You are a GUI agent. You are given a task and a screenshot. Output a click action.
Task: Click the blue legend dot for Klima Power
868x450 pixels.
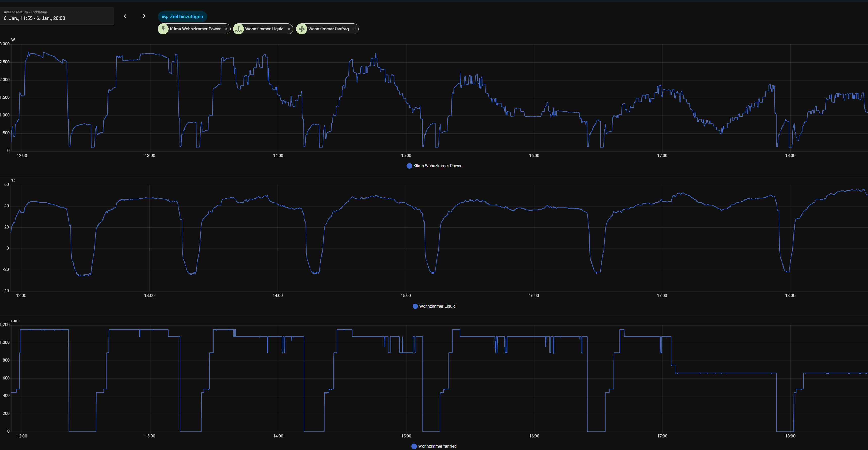tap(409, 166)
